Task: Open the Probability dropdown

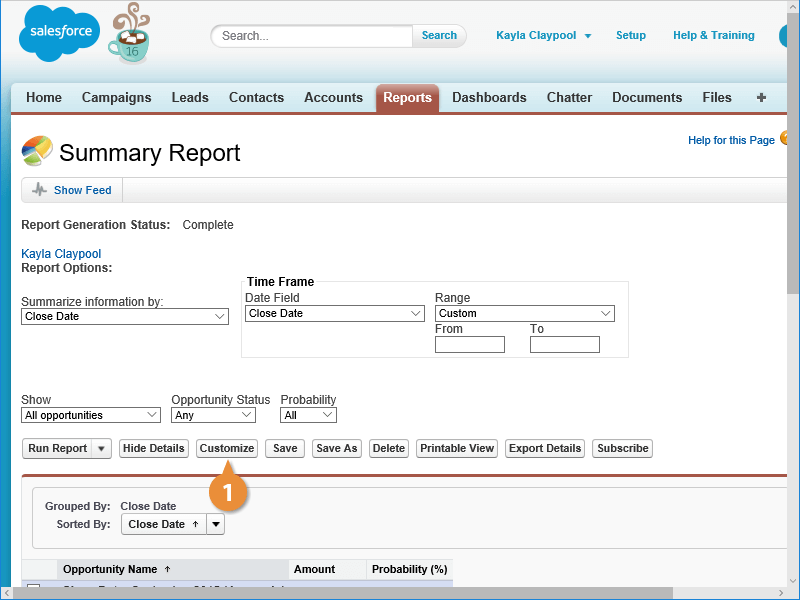Action: [308, 415]
